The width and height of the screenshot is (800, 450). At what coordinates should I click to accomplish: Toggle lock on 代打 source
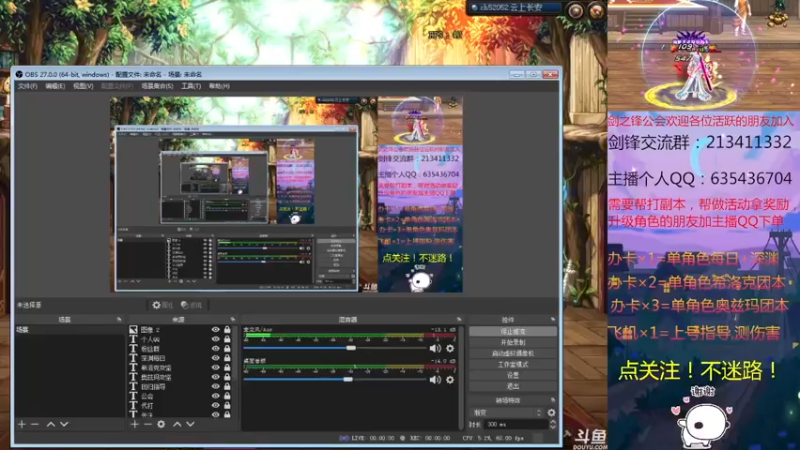[227, 406]
